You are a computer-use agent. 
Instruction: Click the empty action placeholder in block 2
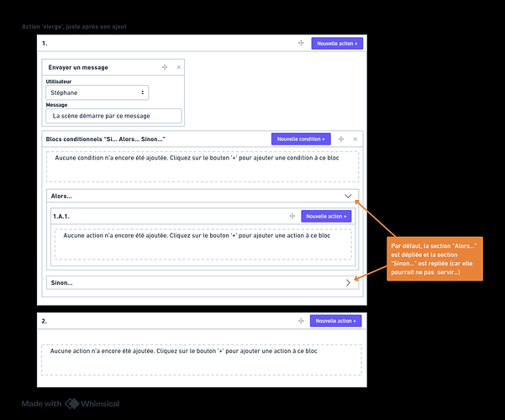tap(203, 359)
